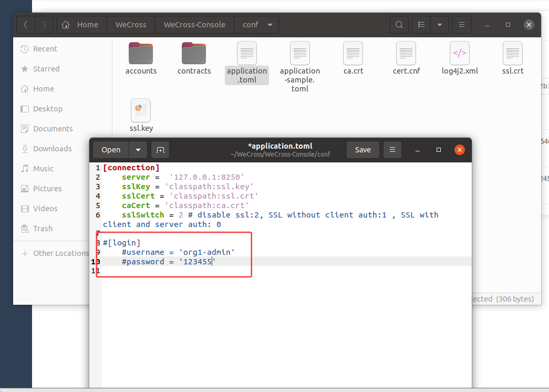Open the WeCross path segment
549x392 pixels.
coord(131,25)
